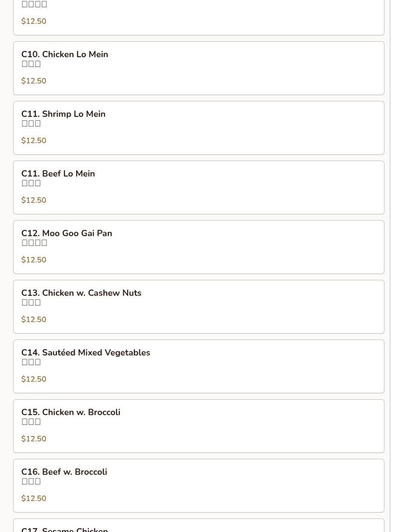Open the C10. Chicken Lo Mein item
Image resolution: width=400 pixels, height=532 pixels.
(x=199, y=68)
